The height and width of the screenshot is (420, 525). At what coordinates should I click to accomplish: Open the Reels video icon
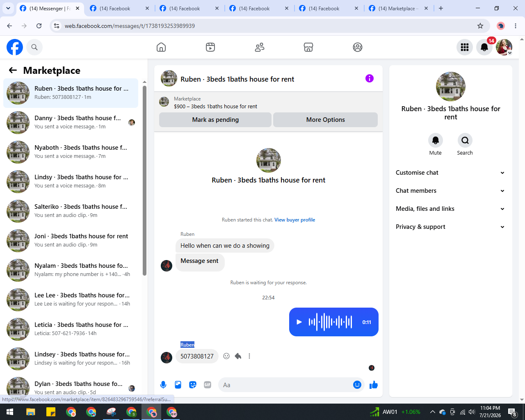pyautogui.click(x=210, y=47)
